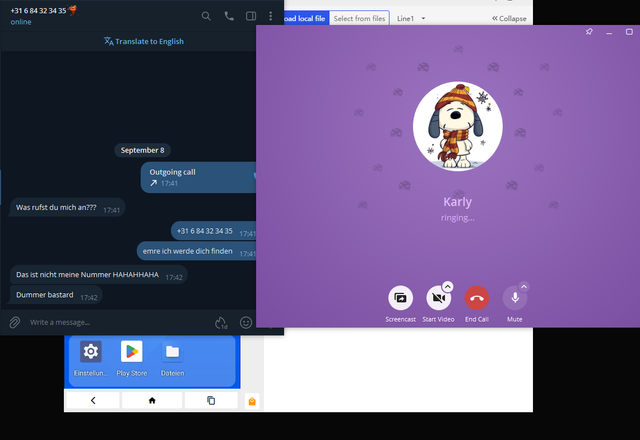Focus the Write a message field
Screen dimensions: 640x440
[118, 322]
